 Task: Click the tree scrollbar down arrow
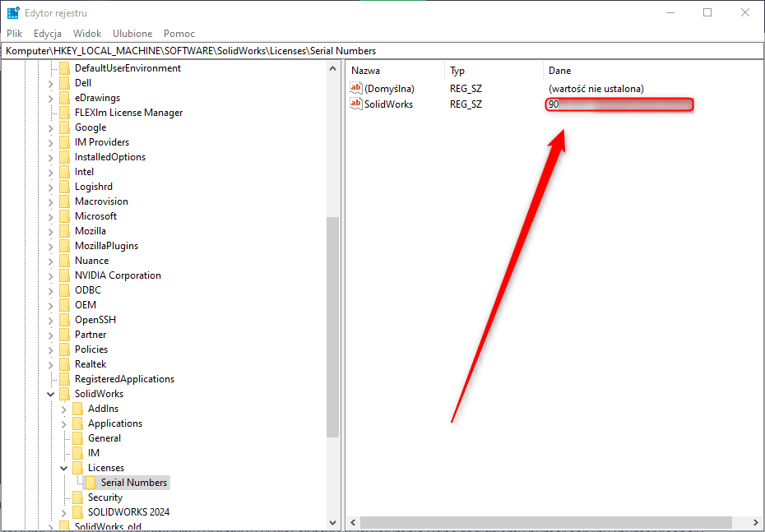333,523
